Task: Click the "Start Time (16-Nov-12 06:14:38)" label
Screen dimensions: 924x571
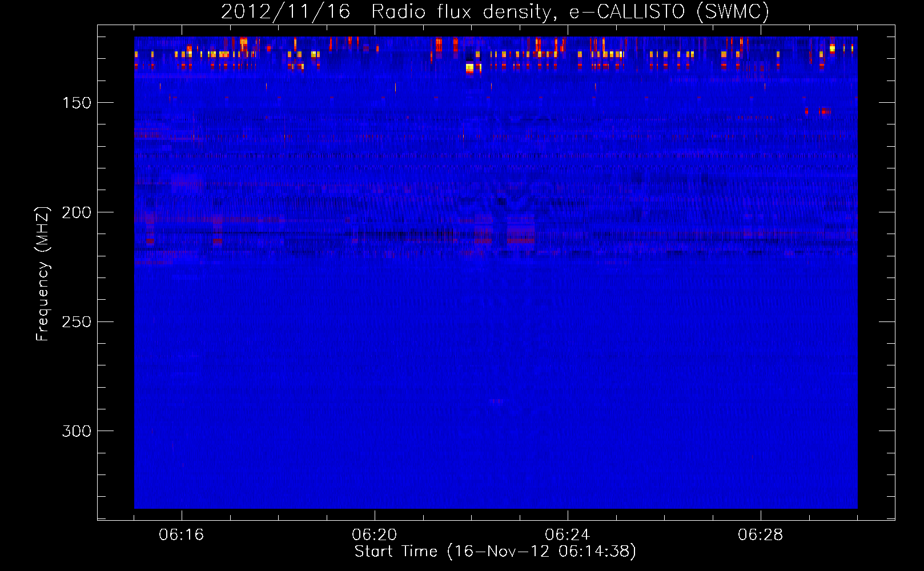Action: [x=495, y=552]
